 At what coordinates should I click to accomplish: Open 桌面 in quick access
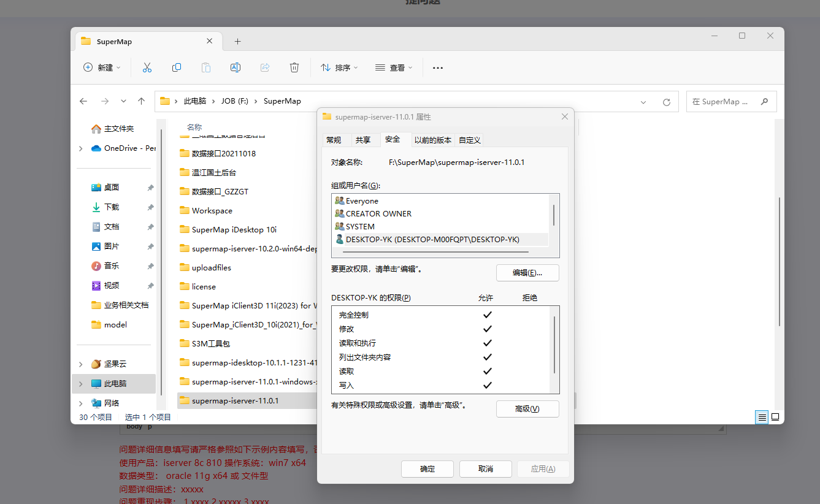tap(112, 188)
